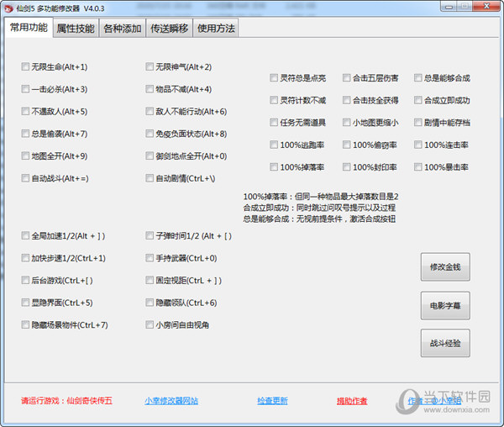The width and height of the screenshot is (504, 427).
Task: Enable 敌人不能行动(Alt+6) checkbox
Action: coord(150,111)
